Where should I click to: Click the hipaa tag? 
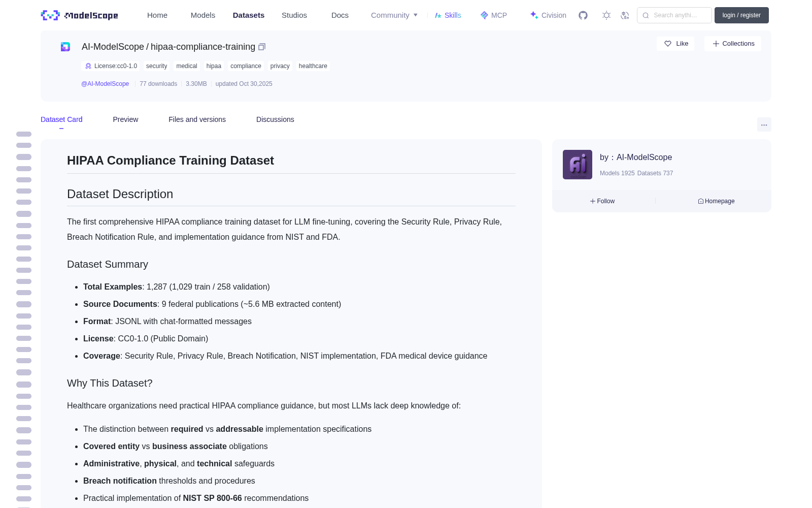point(214,66)
